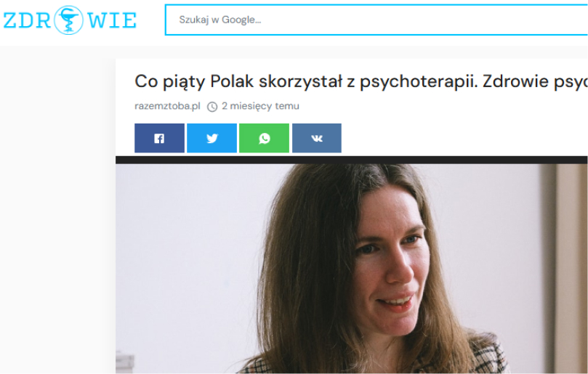Click the 2 miesięcy temu timestamp
Image resolution: width=588 pixels, height=374 pixels.
pos(260,106)
